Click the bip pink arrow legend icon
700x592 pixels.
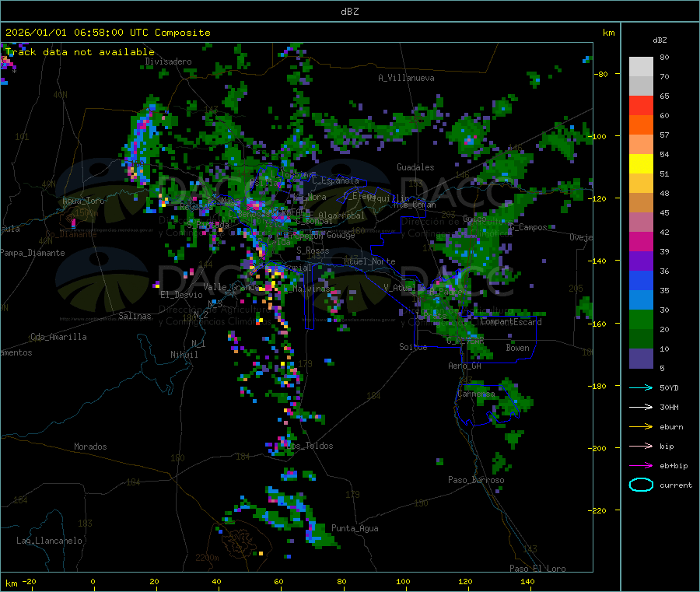tap(641, 446)
